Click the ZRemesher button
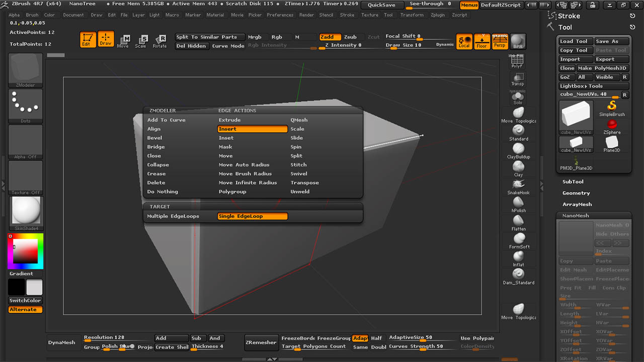The width and height of the screenshot is (644, 362). 261,342
